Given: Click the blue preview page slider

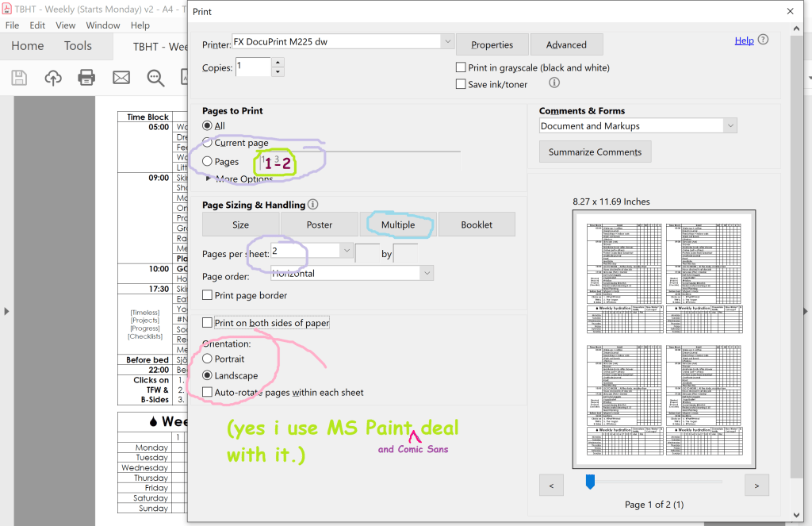Looking at the screenshot, I should tap(590, 482).
